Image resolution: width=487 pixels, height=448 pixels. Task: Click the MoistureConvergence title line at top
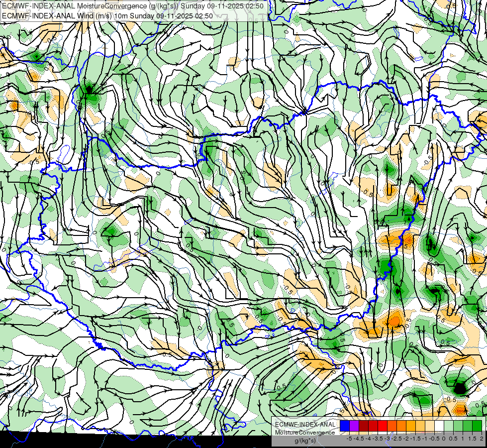(133, 6)
